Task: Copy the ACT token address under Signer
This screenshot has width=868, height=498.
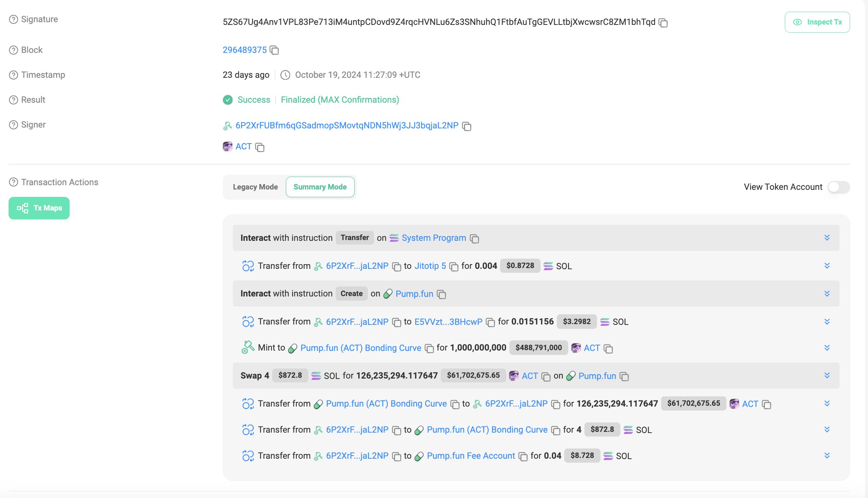Action: click(x=260, y=147)
